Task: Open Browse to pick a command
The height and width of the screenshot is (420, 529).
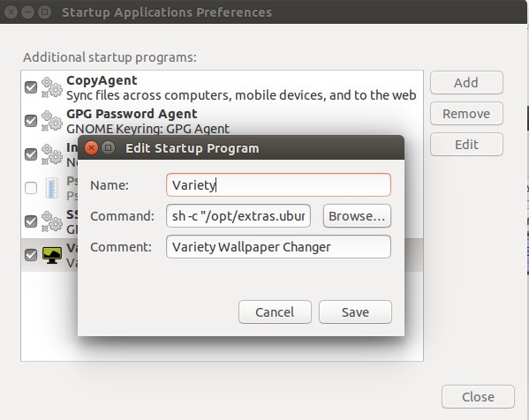Action: click(357, 215)
